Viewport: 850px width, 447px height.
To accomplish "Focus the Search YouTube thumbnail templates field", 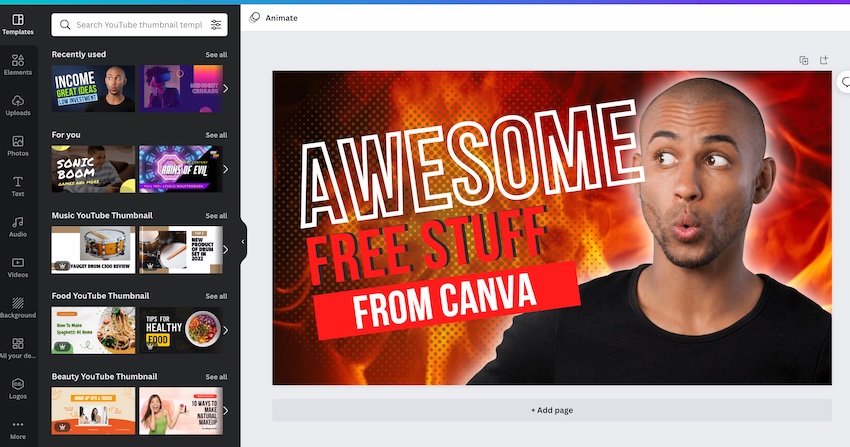I will pos(139,24).
